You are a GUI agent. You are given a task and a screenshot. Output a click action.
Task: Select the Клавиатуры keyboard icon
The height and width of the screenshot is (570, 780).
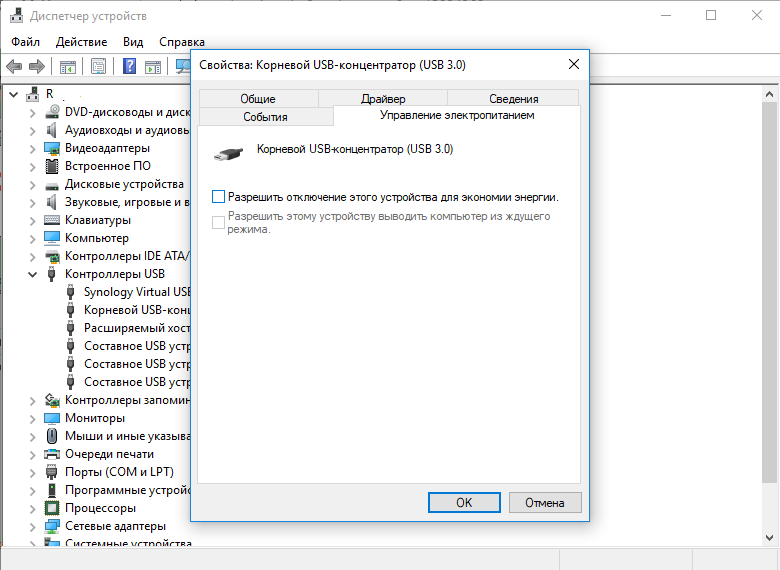pos(52,220)
